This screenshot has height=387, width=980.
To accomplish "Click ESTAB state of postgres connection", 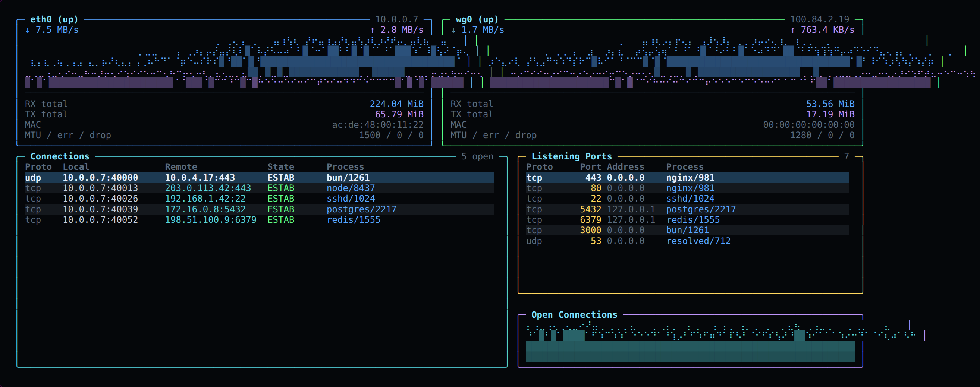I will click(x=281, y=209).
